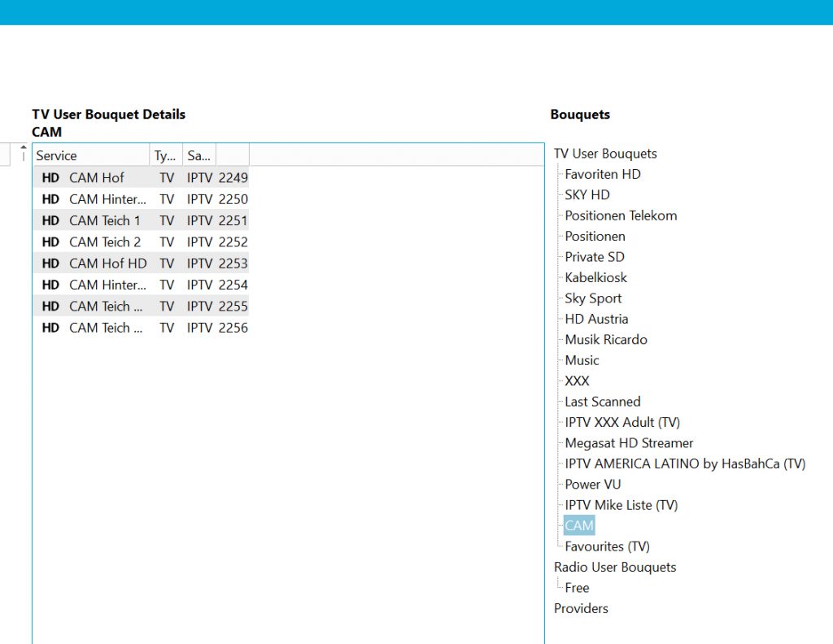833x644 pixels.
Task: Open the SKY HD bouquet
Action: [x=587, y=195]
